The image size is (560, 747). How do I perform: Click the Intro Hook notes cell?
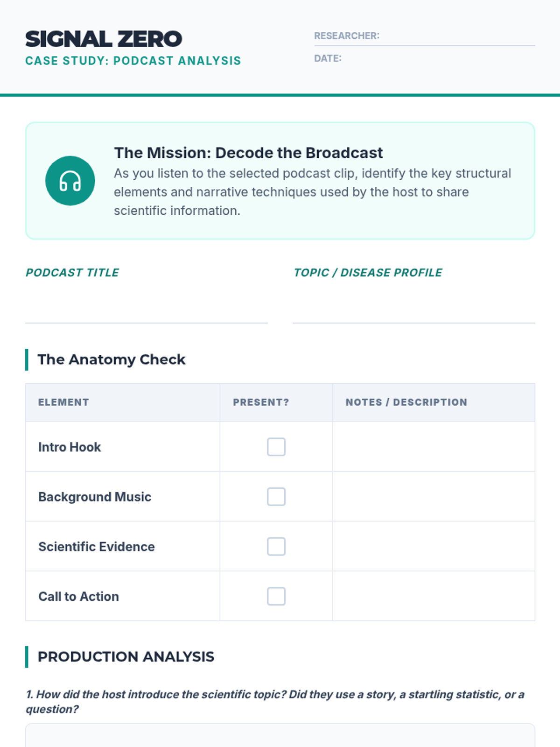[434, 447]
